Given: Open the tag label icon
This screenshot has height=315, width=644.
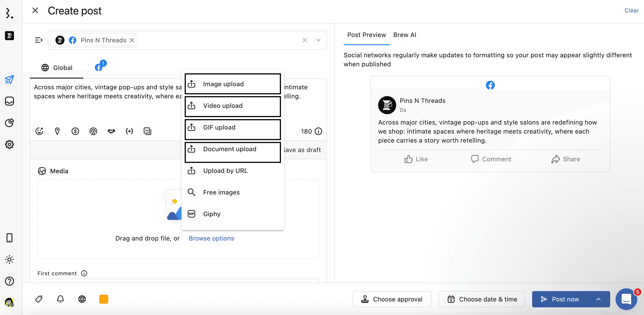Looking at the screenshot, I should (x=39, y=299).
